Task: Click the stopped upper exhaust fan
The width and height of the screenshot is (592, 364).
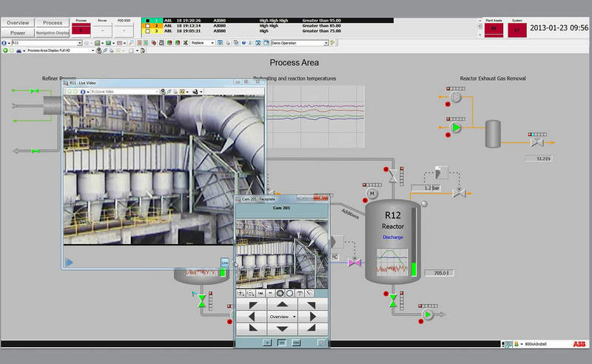Action: (456, 98)
